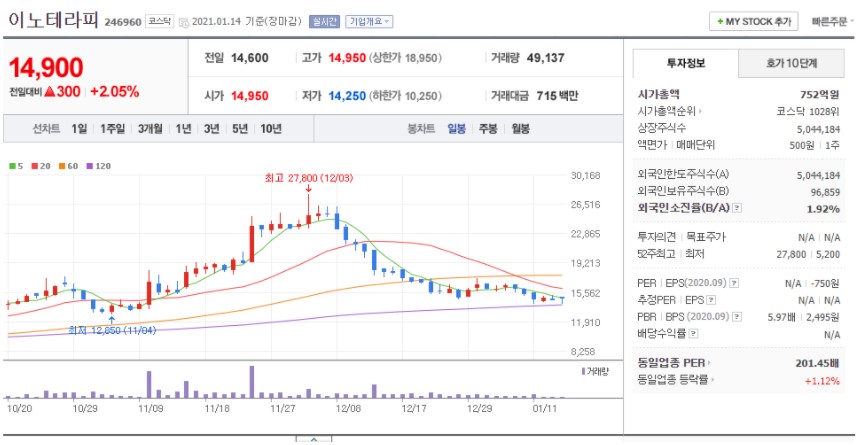Select the 주봉 weekly candle chart

pos(488,128)
